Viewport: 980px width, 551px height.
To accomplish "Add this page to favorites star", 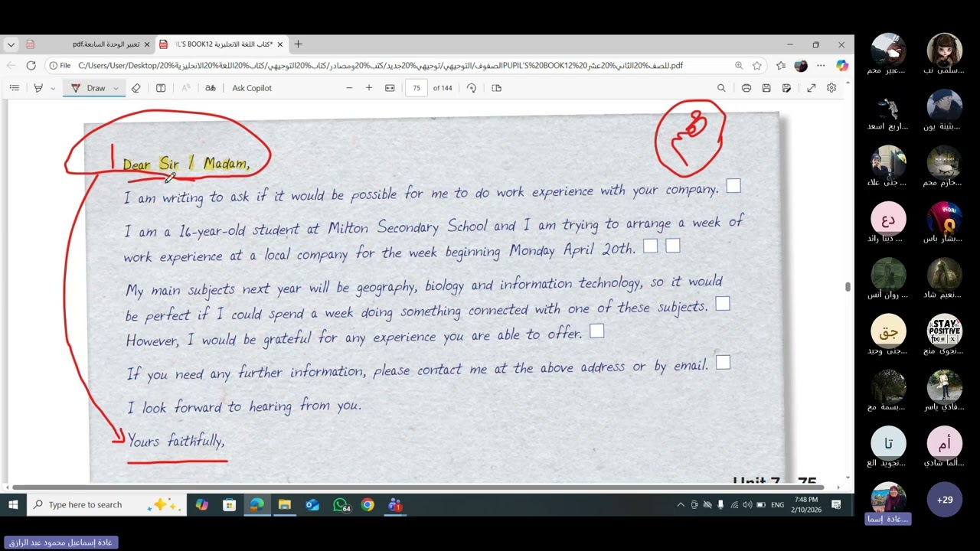I will pos(757,66).
